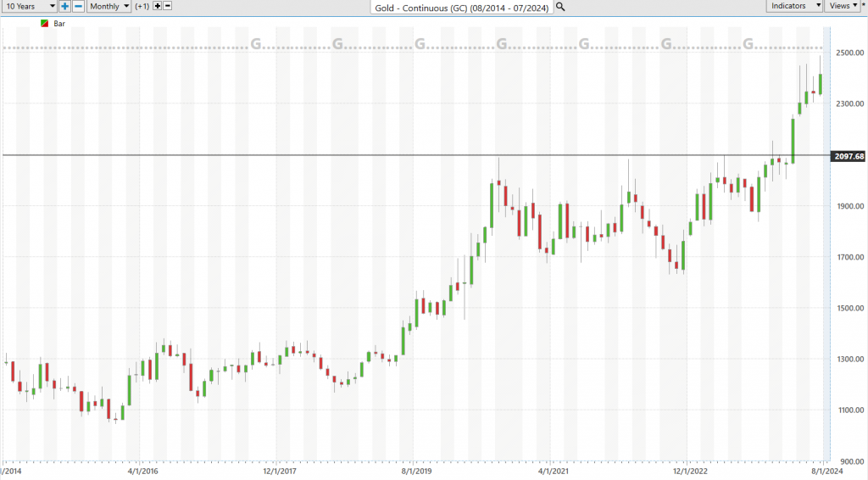Click the 4/1/2021 date axis label

point(553,472)
